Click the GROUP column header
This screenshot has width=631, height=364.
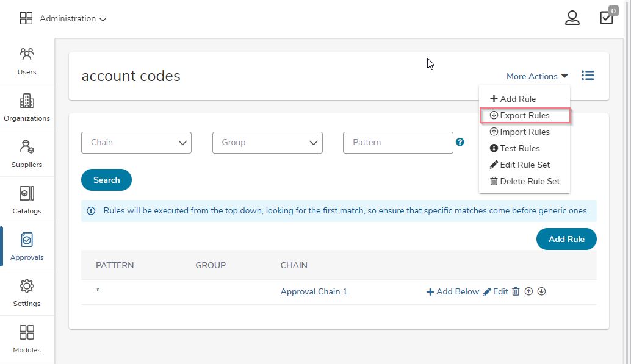[x=211, y=265]
